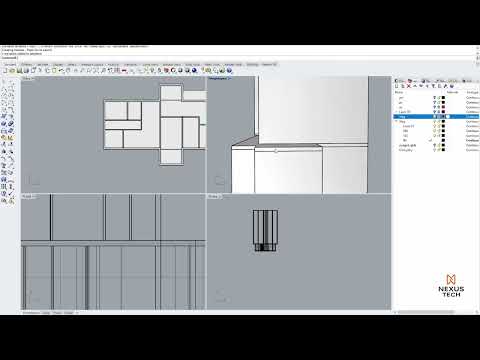Toggle visibility bulb of highlighted blue layer

(x=435, y=117)
